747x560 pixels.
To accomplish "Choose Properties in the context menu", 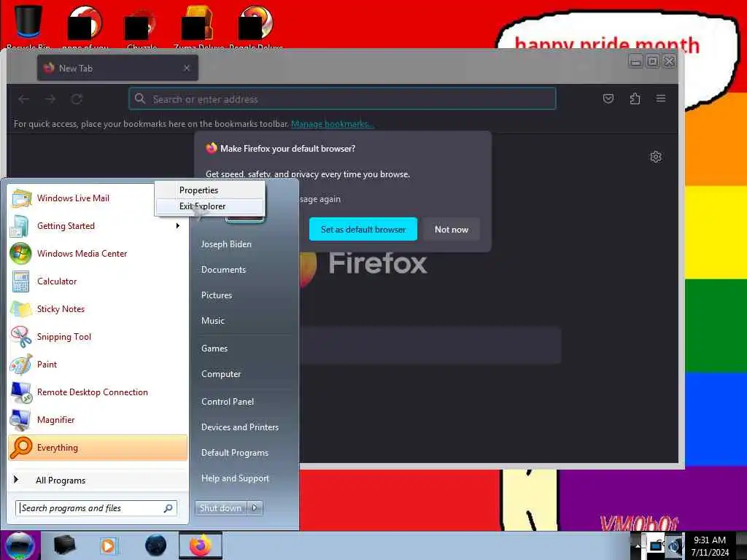I will pos(209,190).
